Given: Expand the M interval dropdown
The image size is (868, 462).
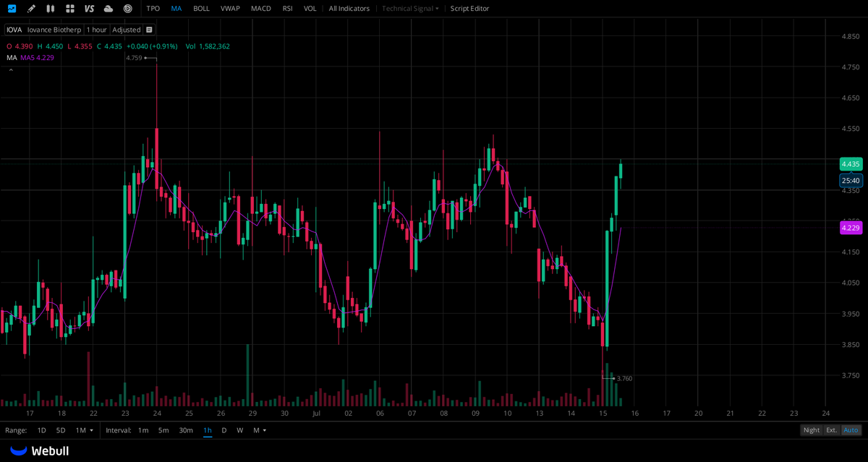Looking at the screenshot, I should coord(259,430).
